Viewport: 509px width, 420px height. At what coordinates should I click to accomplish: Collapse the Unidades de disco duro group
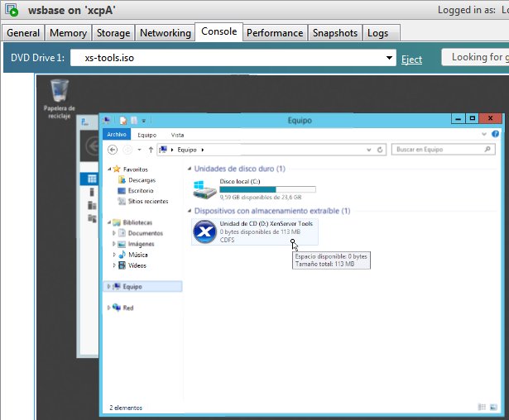[x=190, y=169]
